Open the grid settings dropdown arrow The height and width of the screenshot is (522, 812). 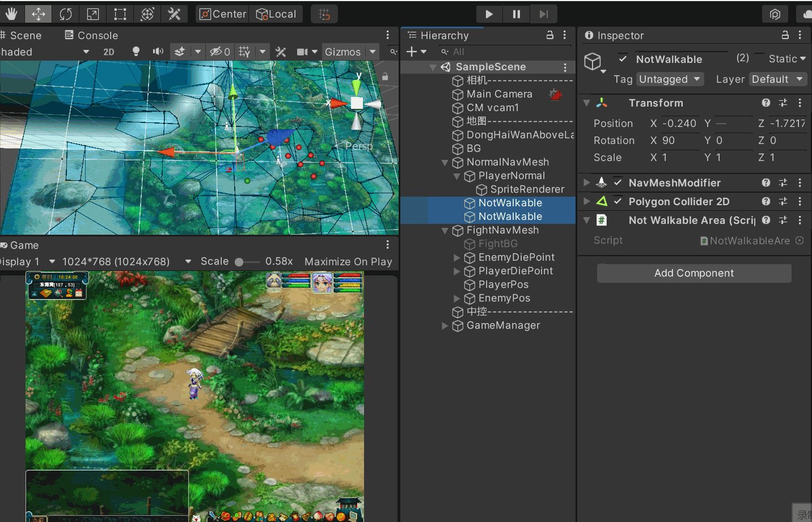[x=263, y=52]
